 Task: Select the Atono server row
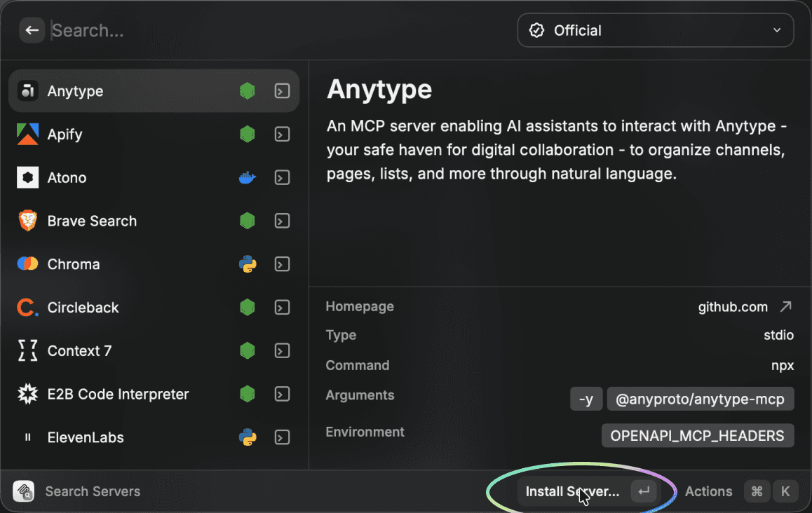point(154,177)
